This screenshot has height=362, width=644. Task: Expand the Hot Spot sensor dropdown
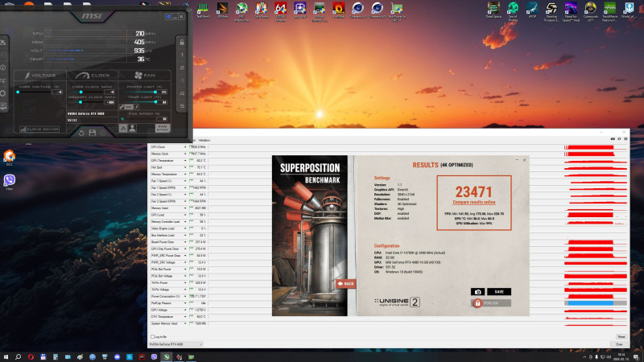pyautogui.click(x=185, y=167)
